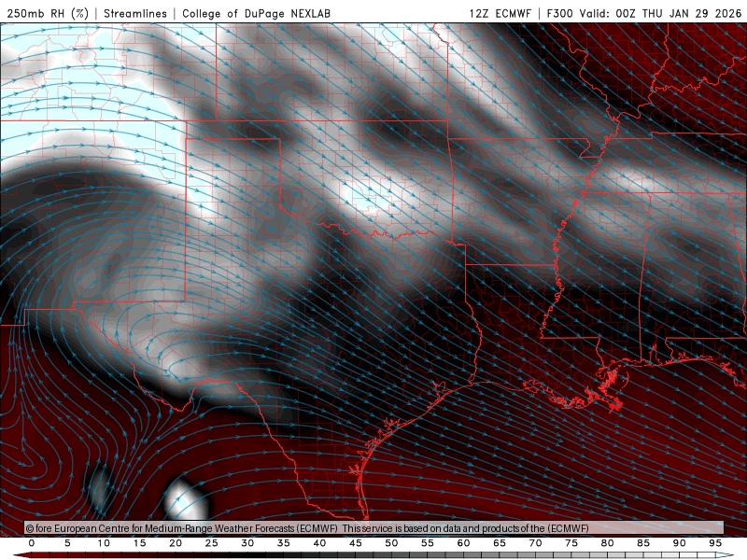Screen dimensions: 747x560
Task: Click the '60' value on color scale
Action: (x=463, y=543)
